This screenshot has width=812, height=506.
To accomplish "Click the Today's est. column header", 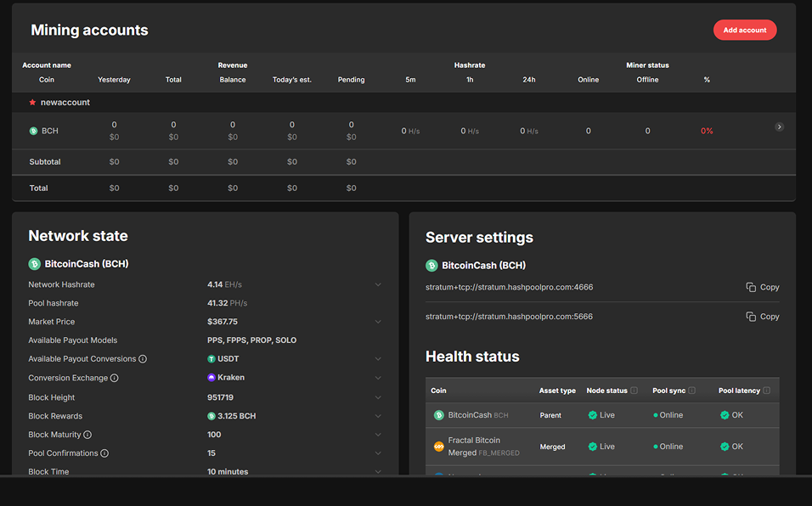I will pyautogui.click(x=292, y=80).
